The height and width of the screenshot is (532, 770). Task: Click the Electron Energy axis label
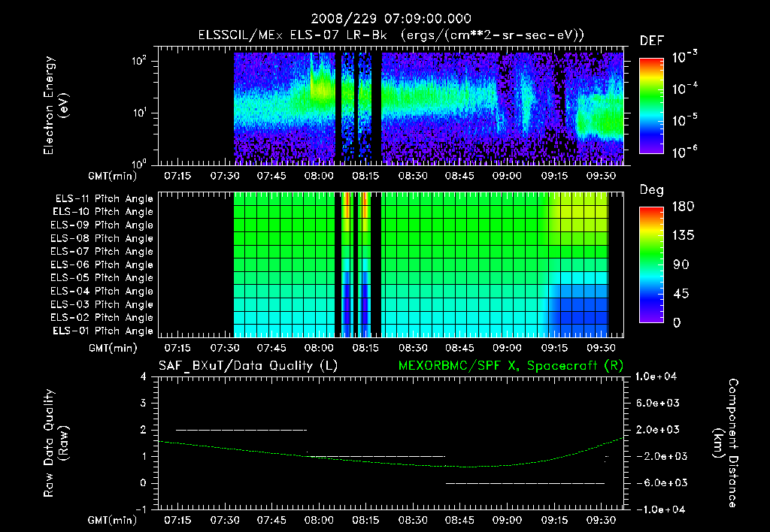(56, 105)
